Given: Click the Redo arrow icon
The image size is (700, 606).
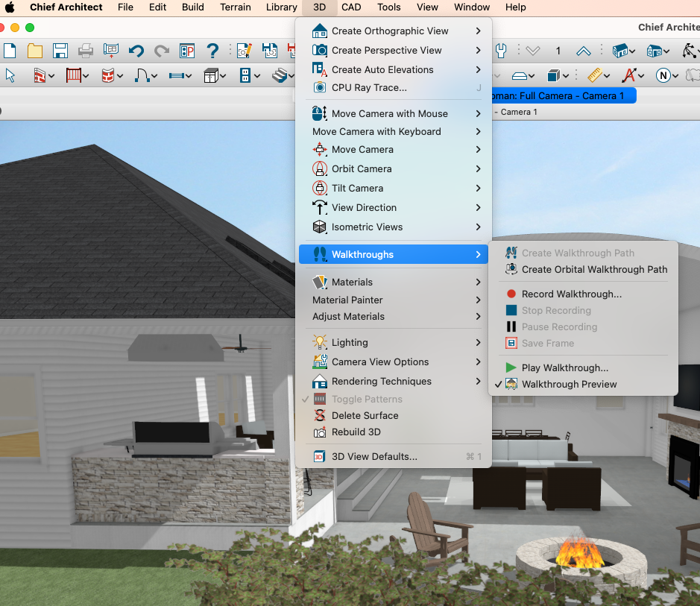Looking at the screenshot, I should click(x=162, y=51).
